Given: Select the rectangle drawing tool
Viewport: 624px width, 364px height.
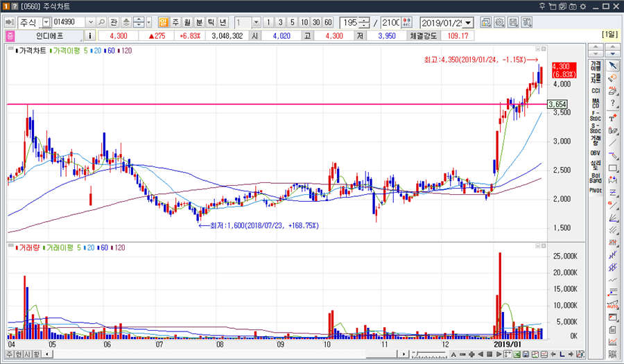Looking at the screenshot, I should point(613,168).
